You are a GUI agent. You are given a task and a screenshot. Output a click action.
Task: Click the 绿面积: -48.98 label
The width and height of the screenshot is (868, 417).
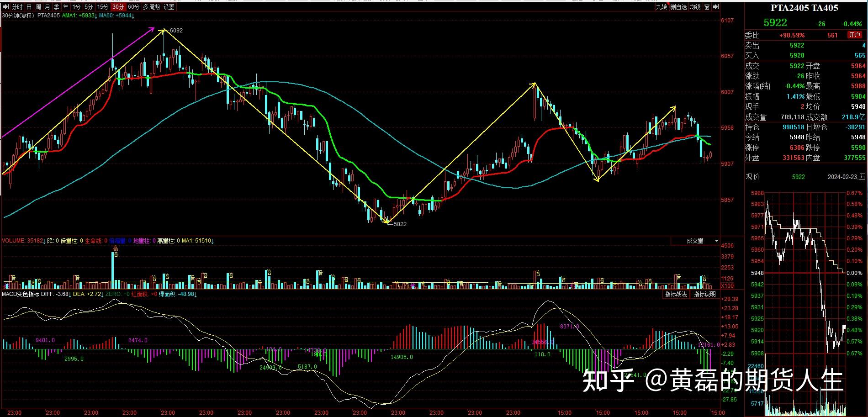[x=178, y=295]
